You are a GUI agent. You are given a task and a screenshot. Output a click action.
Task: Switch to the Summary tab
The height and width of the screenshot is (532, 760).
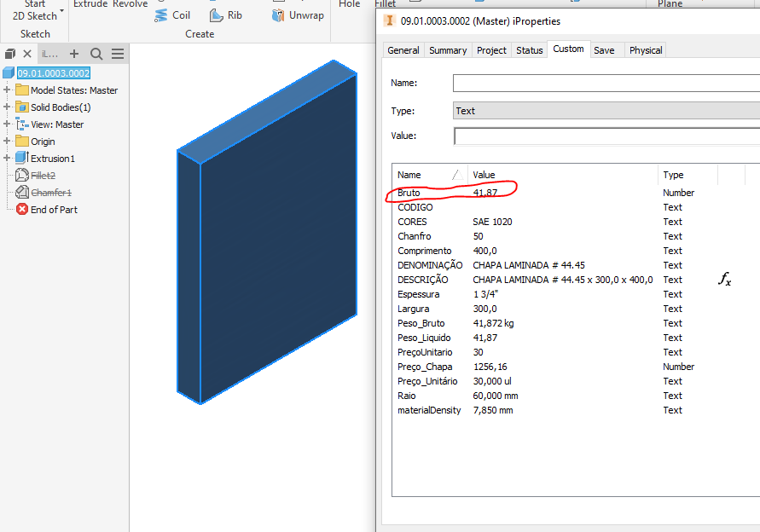pyautogui.click(x=447, y=49)
